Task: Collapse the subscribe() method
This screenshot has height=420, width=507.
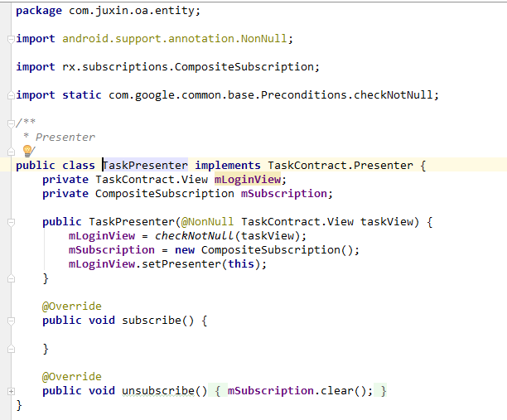Action: [11, 321]
